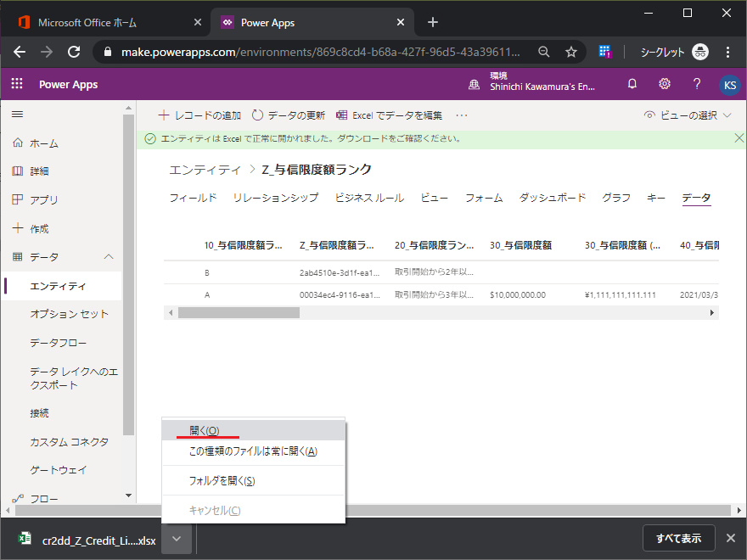
Task: Close the Microsoft Office ホーム tab
Action: 198,22
